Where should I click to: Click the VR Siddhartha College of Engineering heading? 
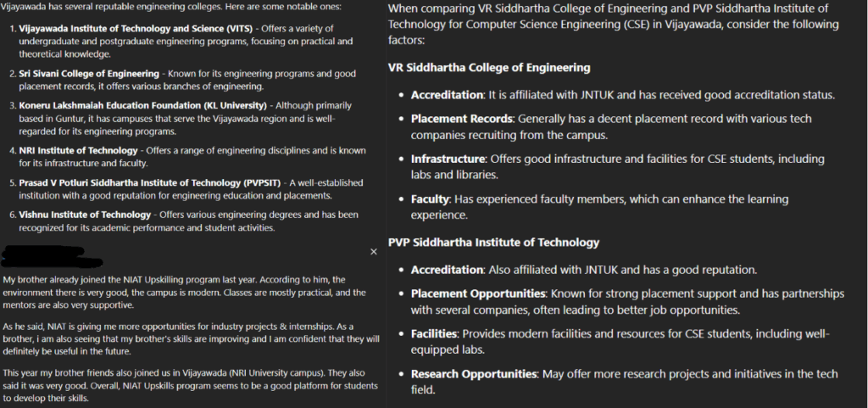[x=489, y=68]
